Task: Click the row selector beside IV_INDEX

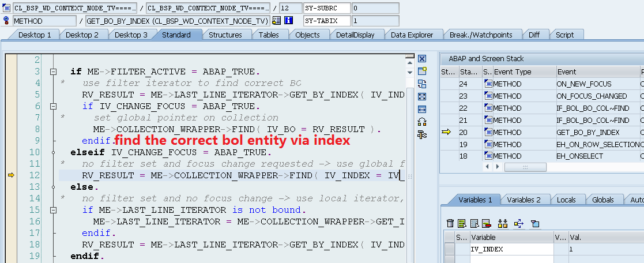Action: [x=450, y=249]
